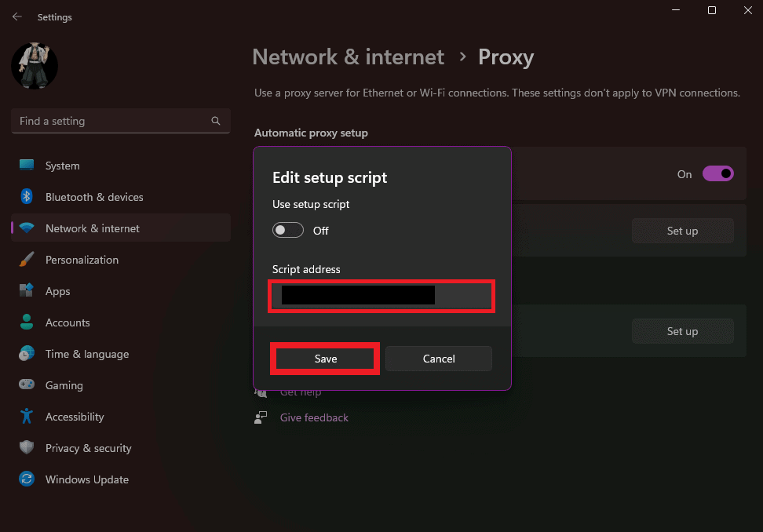The width and height of the screenshot is (763, 532).
Task: Turn off the automatic proxy On toggle
Action: [718, 173]
